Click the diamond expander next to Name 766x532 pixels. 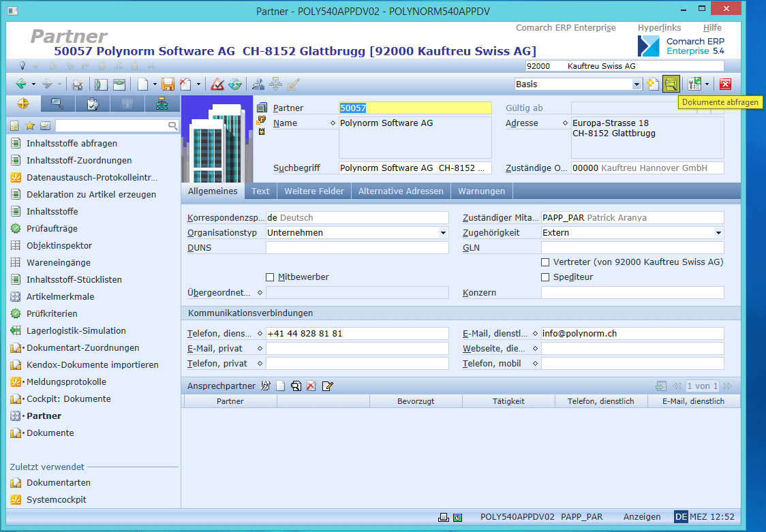pos(333,123)
